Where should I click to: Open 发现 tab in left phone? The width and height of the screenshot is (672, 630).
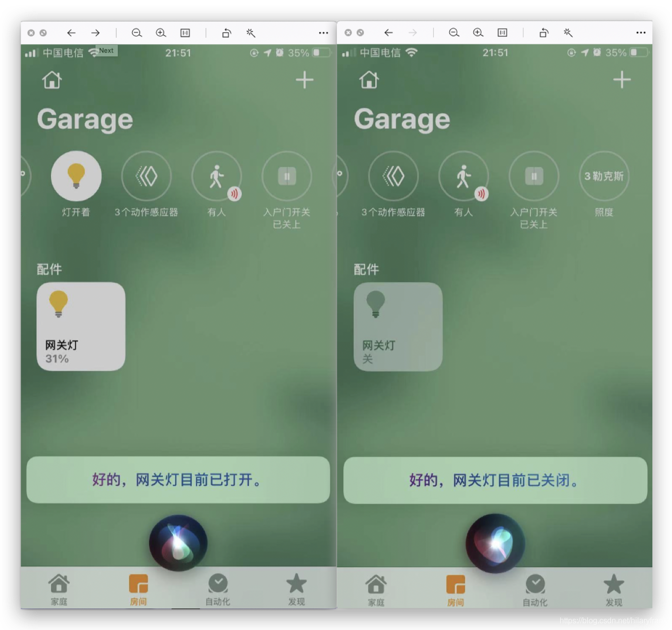tap(296, 590)
